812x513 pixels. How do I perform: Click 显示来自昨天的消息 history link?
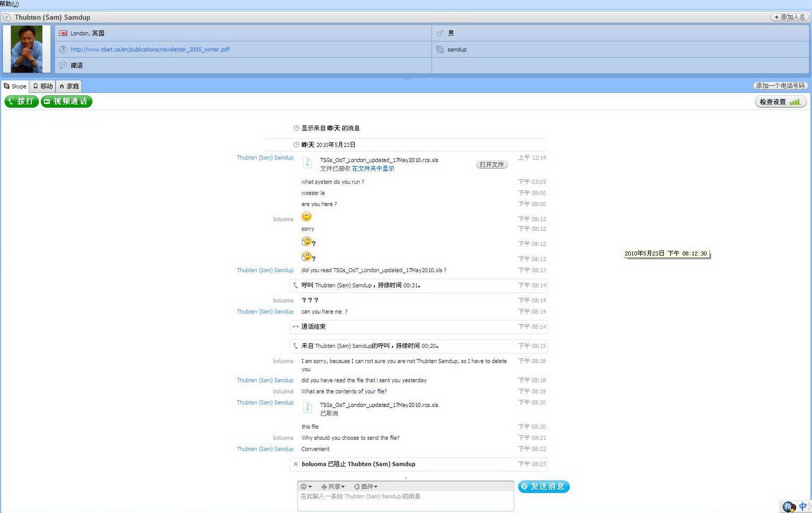pyautogui.click(x=330, y=129)
